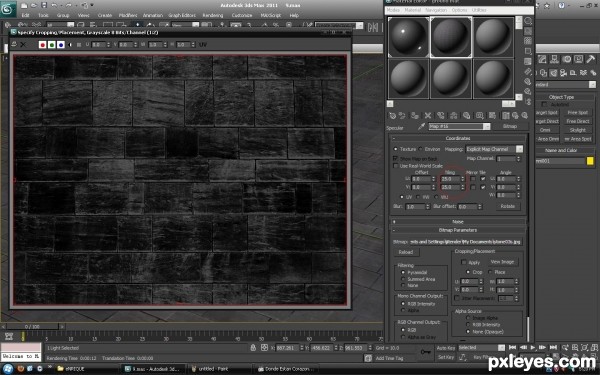Click Make Unique icon in Material Editor
This screenshot has width=600, height=375.
click(x=453, y=115)
